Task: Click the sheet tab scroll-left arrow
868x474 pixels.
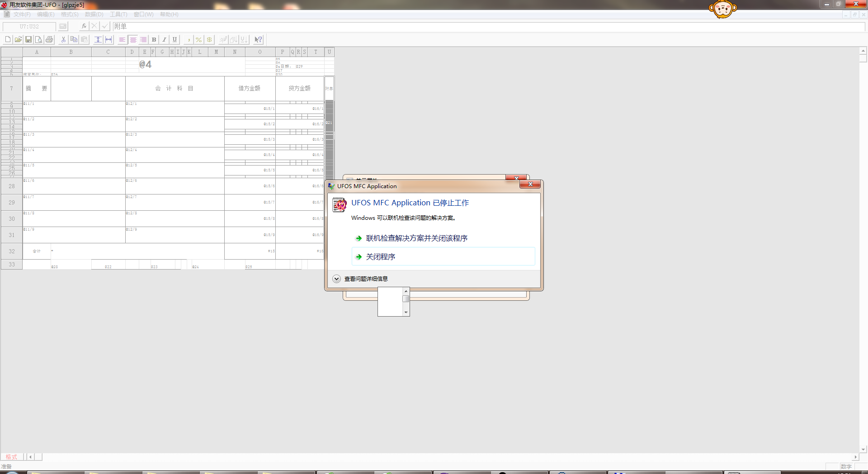Action: tap(30, 457)
